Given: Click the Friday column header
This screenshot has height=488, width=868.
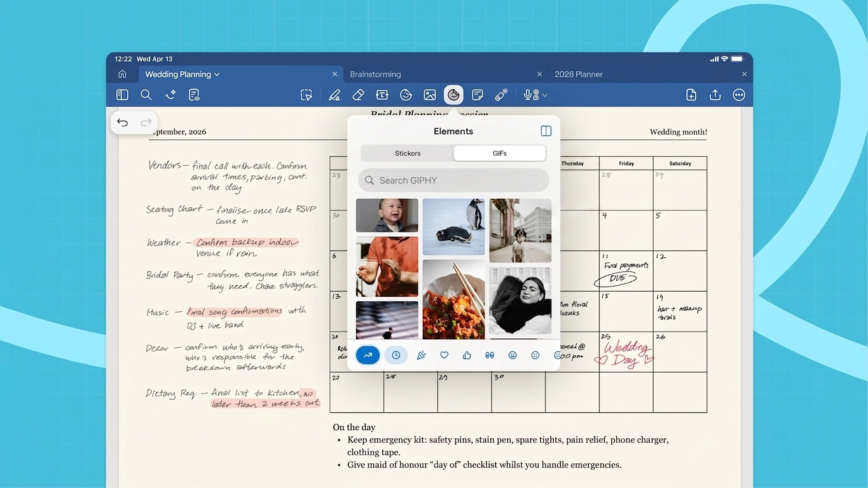Looking at the screenshot, I should tap(626, 163).
